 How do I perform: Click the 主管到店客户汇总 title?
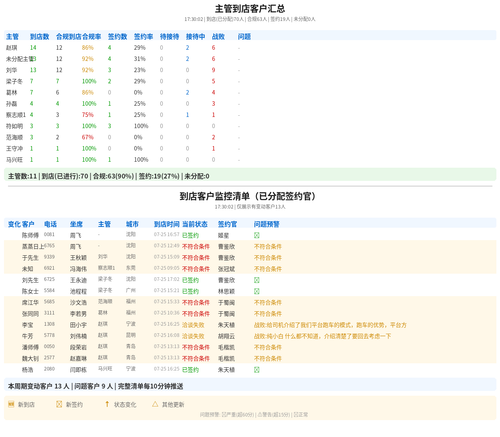point(250,9)
